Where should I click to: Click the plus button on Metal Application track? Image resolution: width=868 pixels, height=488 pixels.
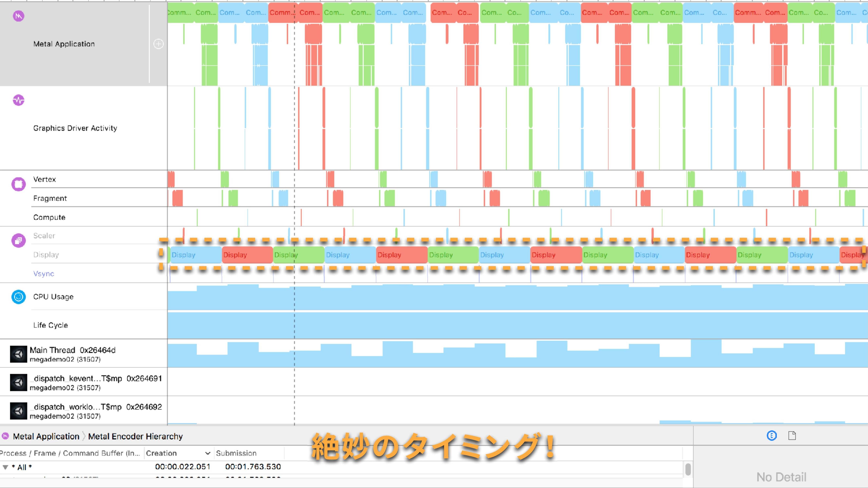pos(158,44)
